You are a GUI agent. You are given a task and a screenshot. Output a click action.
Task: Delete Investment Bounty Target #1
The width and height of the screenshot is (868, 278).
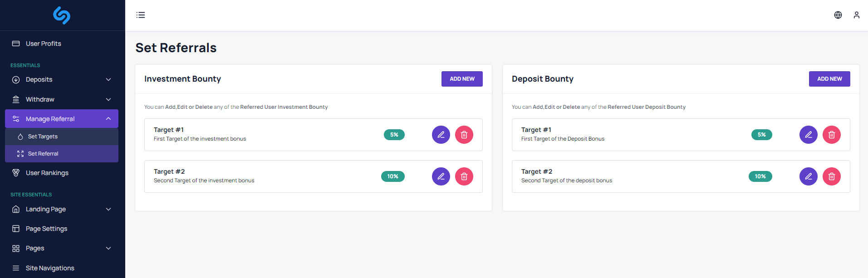(x=464, y=135)
